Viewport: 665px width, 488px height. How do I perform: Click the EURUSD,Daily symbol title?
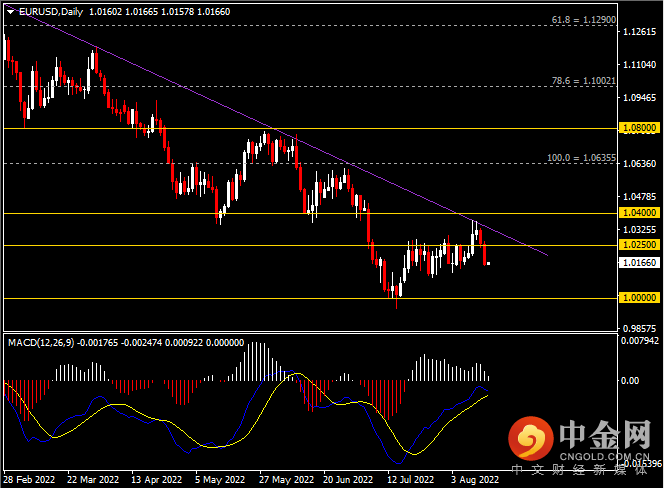point(51,12)
